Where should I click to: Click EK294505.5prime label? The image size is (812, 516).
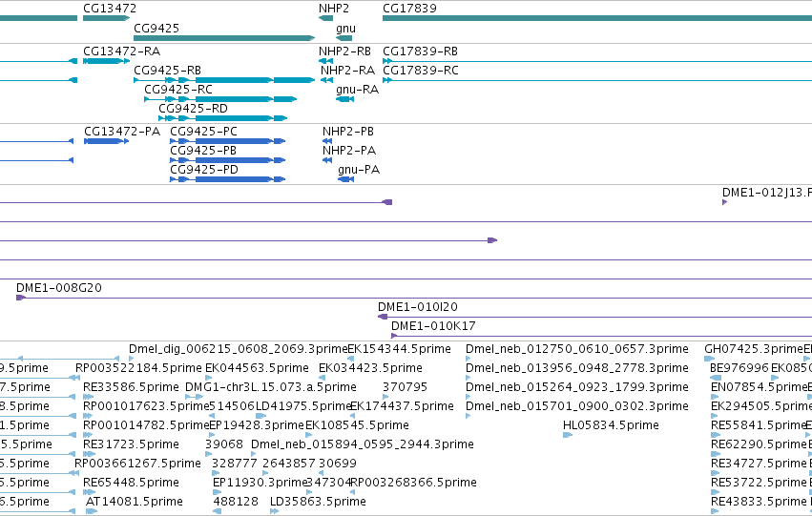click(x=761, y=406)
